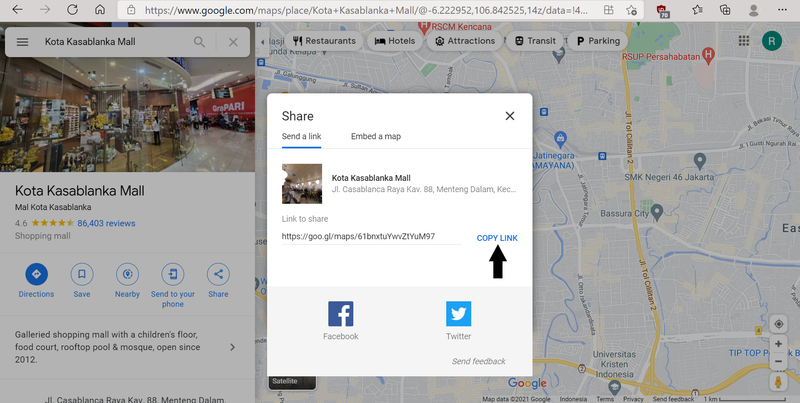Filter map by Transit
Viewport: 800px width, 403px height.
point(535,41)
